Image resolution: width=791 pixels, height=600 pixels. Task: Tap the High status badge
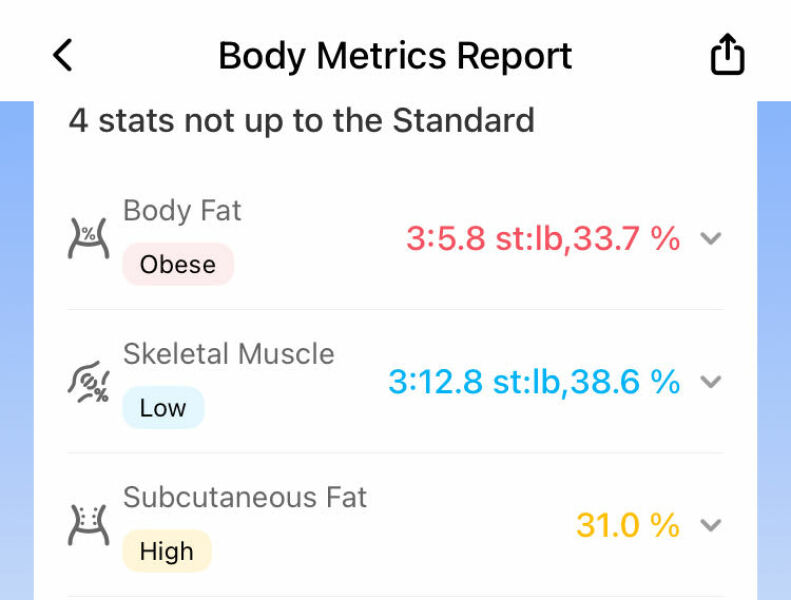click(x=167, y=551)
